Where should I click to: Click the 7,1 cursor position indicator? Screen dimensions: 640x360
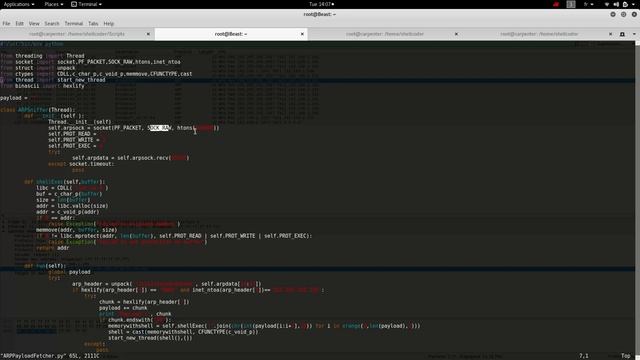pos(584,356)
